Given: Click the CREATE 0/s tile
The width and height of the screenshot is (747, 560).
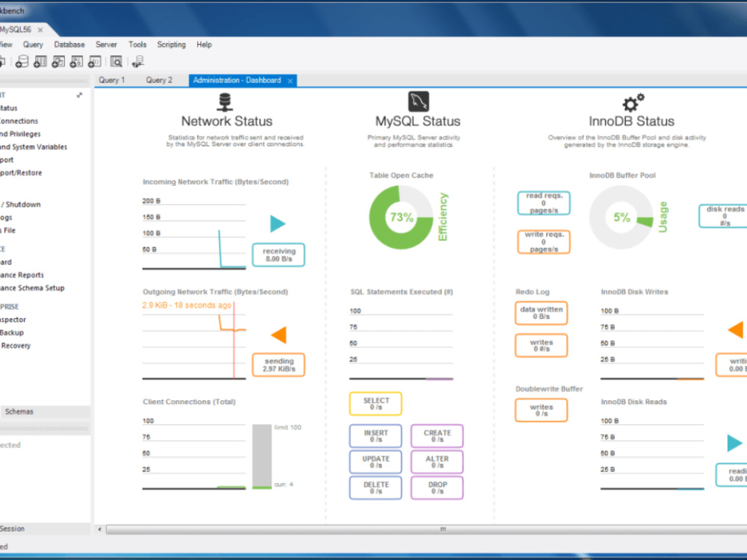Looking at the screenshot, I should coord(437,436).
